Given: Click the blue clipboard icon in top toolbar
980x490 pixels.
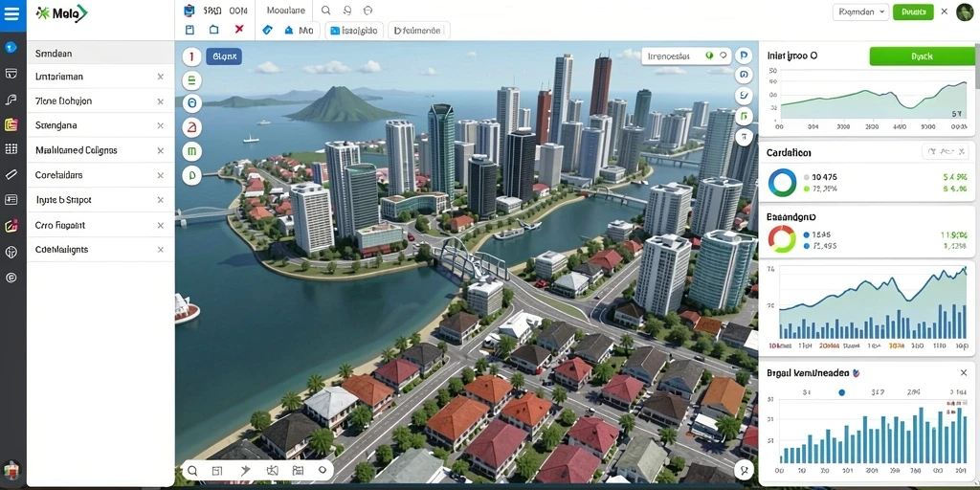Looking at the screenshot, I should click(190, 11).
